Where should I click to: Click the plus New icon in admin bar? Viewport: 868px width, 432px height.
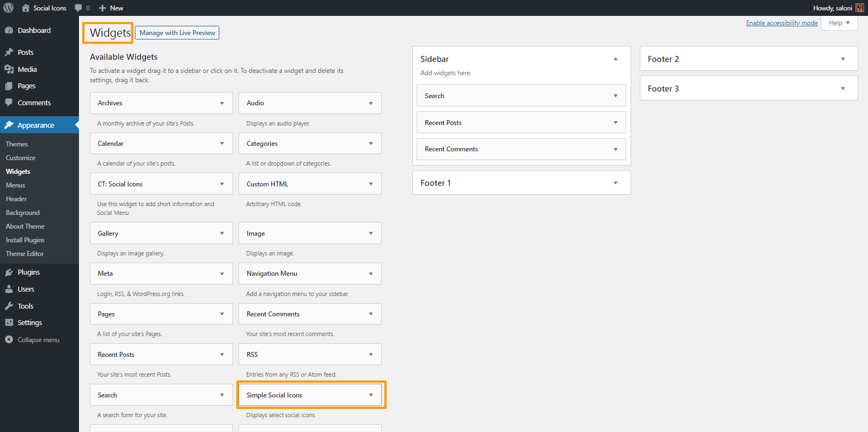click(103, 8)
